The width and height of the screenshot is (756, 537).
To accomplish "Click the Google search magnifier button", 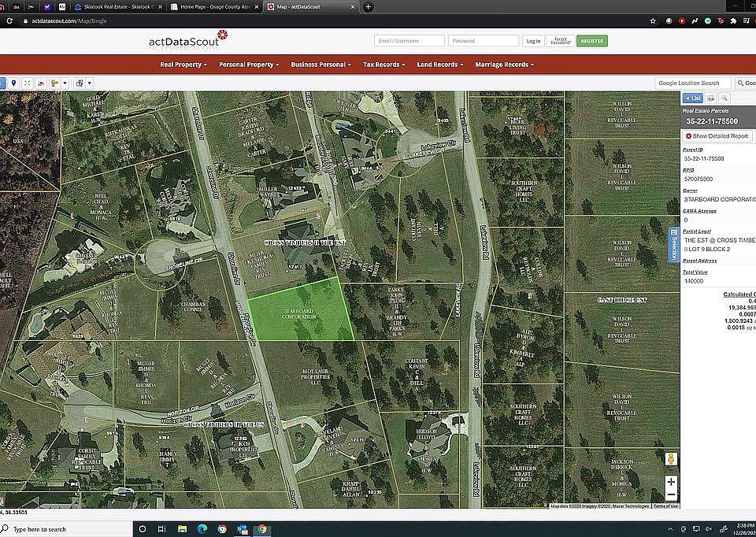I will tap(746, 83).
